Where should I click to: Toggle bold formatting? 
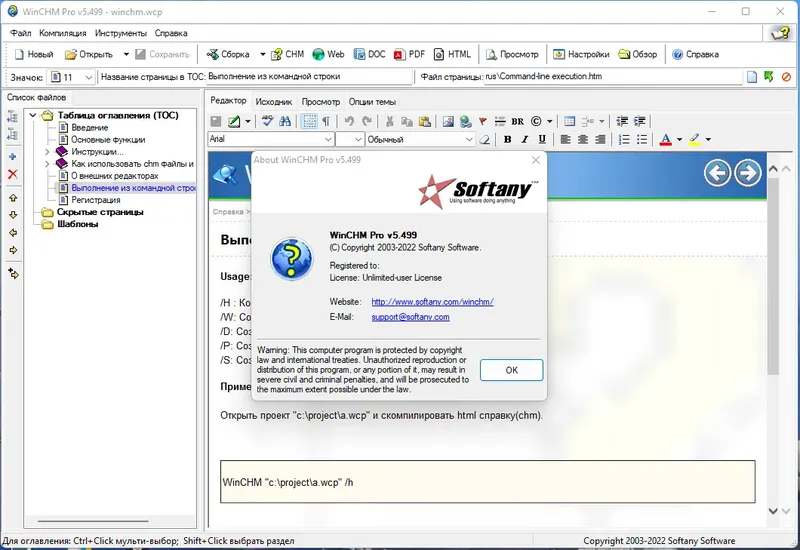click(x=507, y=139)
